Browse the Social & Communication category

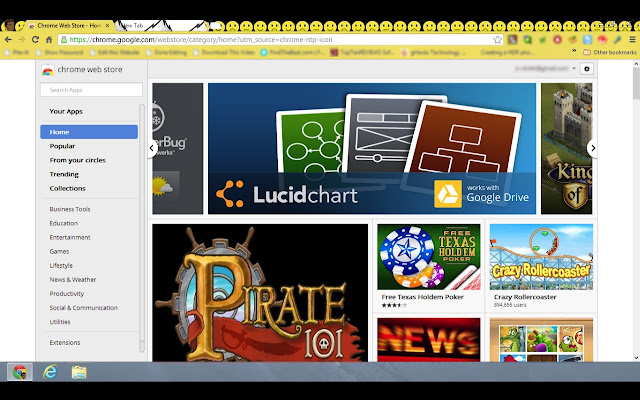point(83,308)
